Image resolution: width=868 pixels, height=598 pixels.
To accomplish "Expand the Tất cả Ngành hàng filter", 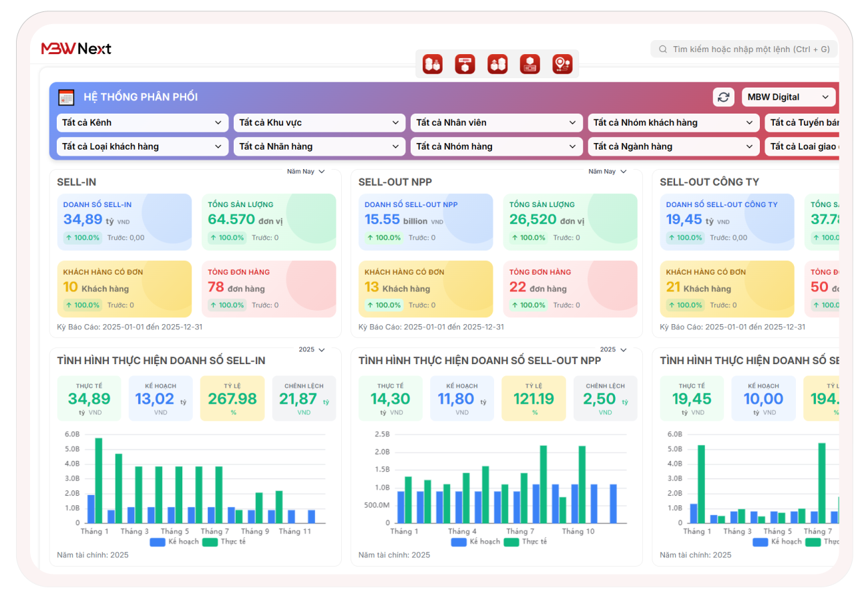I will point(673,146).
